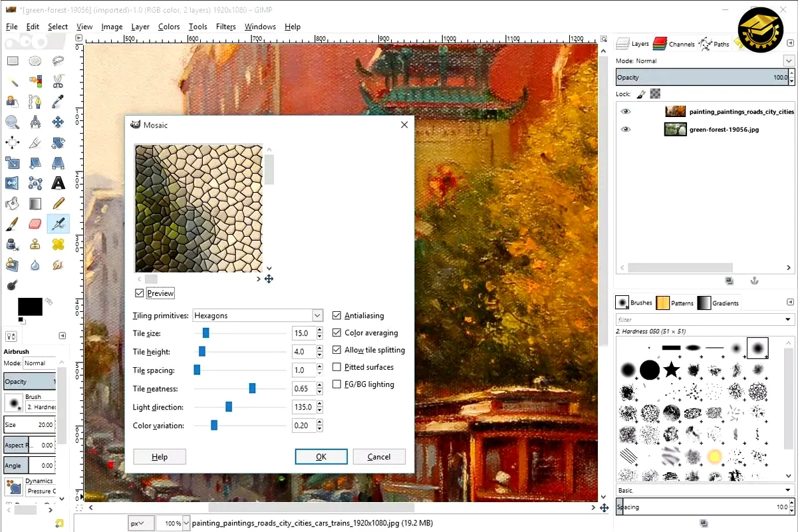798x532 pixels.
Task: Select the Foreground Select tool
Action: (x=12, y=102)
